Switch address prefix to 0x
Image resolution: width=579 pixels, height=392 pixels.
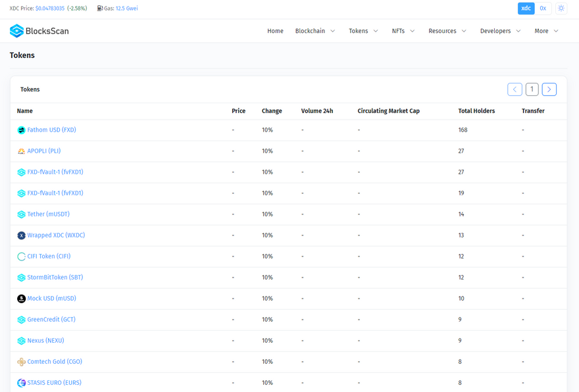pos(543,9)
